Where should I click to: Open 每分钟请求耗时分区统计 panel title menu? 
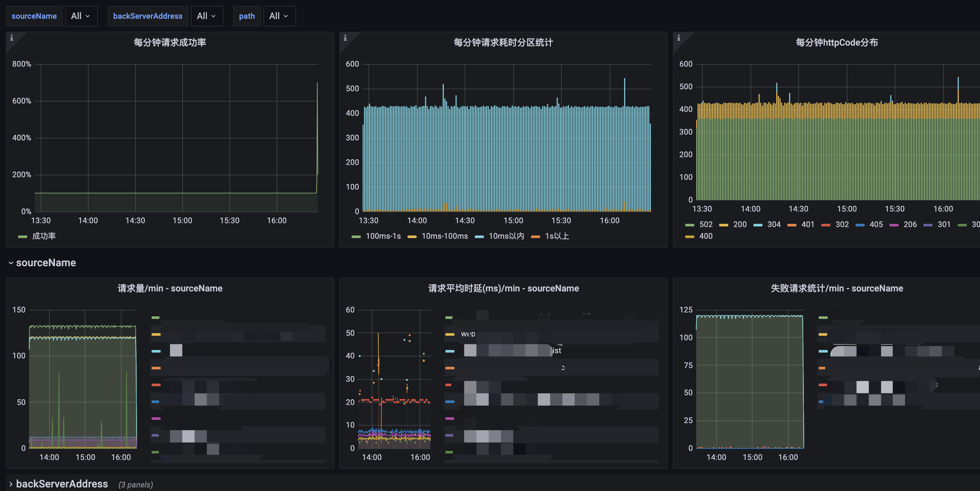click(x=503, y=42)
